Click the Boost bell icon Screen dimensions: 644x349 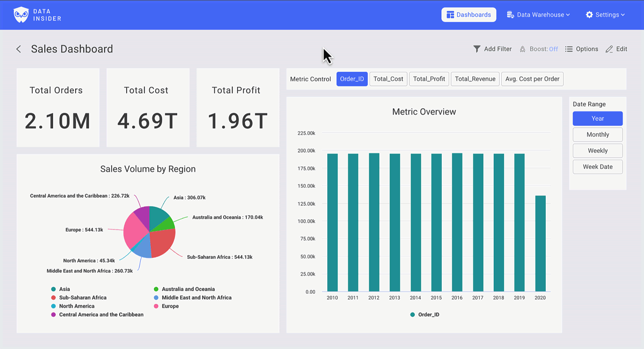(522, 49)
